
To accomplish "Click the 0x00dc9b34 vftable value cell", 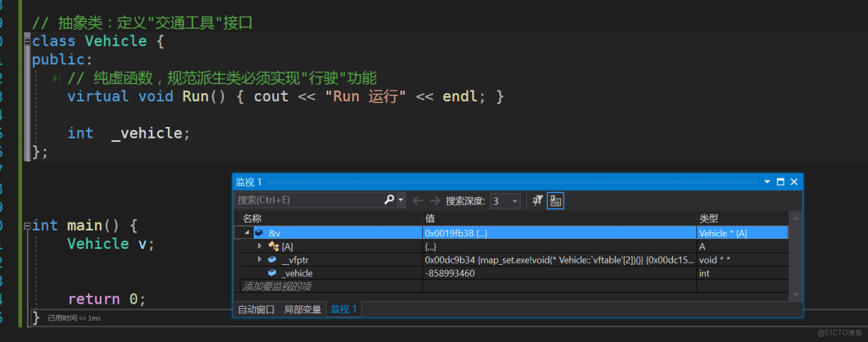I will point(559,259).
